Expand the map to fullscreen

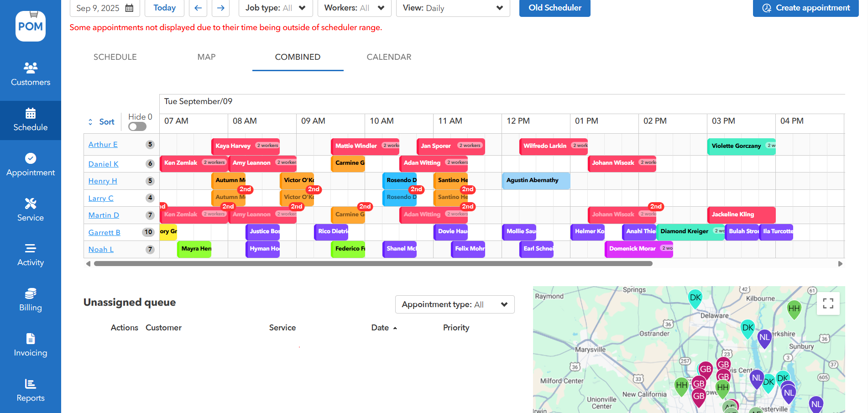pyautogui.click(x=828, y=303)
